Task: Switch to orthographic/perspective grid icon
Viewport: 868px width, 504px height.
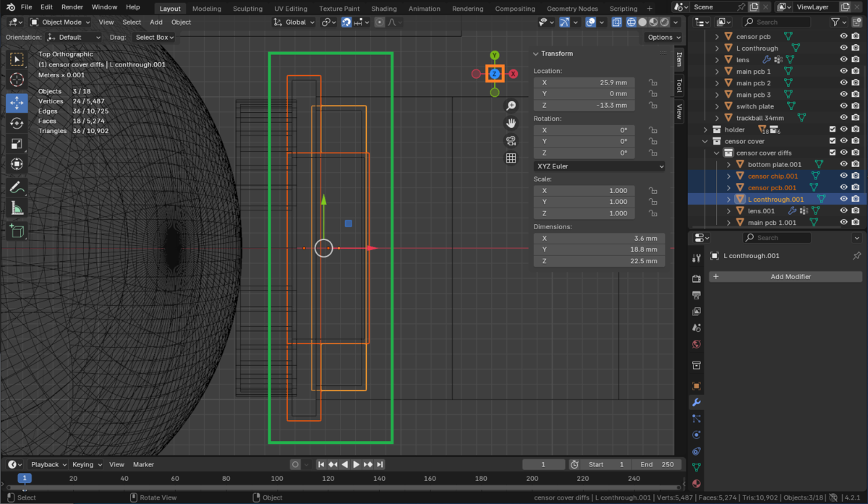Action: pyautogui.click(x=511, y=158)
